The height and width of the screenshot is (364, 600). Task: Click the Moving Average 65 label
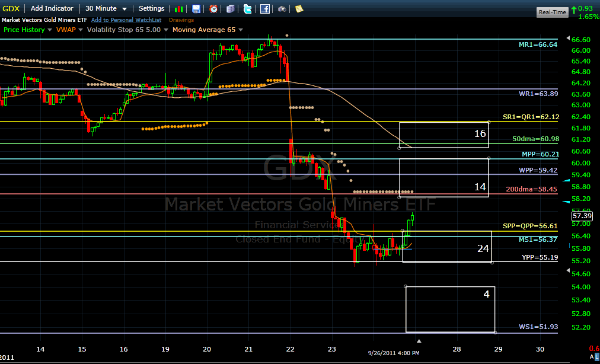(204, 30)
